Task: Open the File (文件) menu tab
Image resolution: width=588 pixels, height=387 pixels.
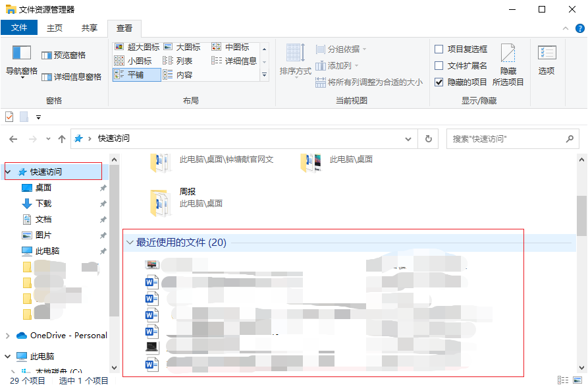Action: click(19, 28)
